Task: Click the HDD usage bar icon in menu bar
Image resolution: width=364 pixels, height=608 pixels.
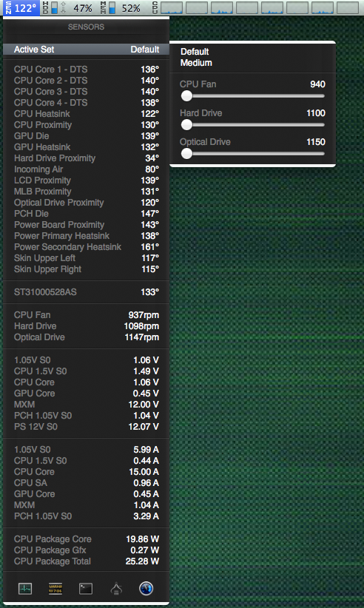Action: (55, 7)
